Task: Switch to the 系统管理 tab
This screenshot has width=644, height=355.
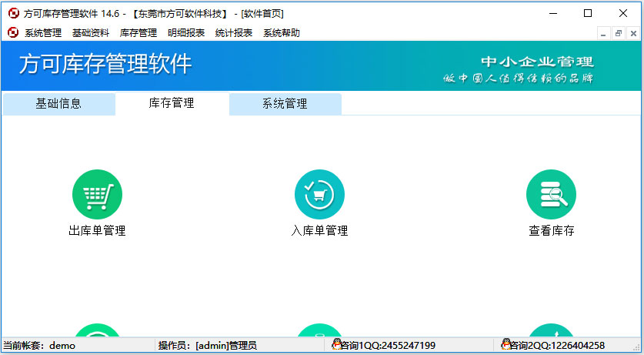Action: pyautogui.click(x=285, y=104)
